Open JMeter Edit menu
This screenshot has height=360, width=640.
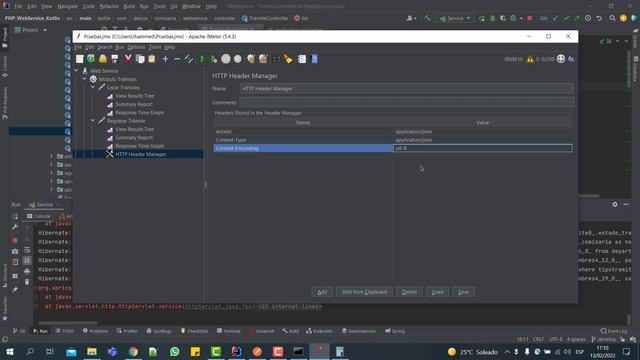(89, 47)
